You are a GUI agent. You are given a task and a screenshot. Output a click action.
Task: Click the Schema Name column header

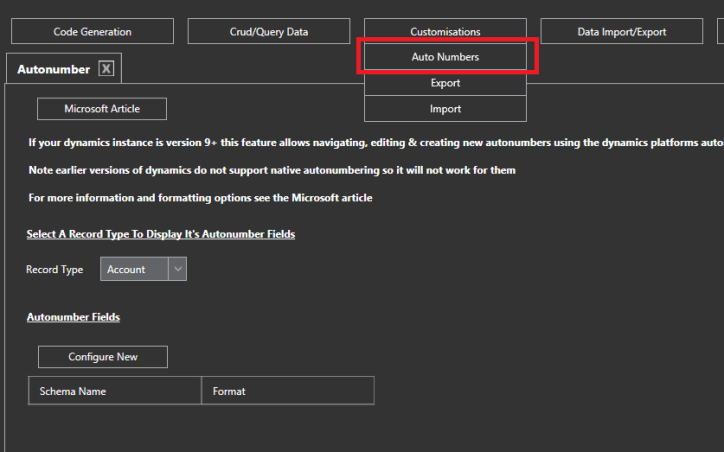[x=114, y=391]
